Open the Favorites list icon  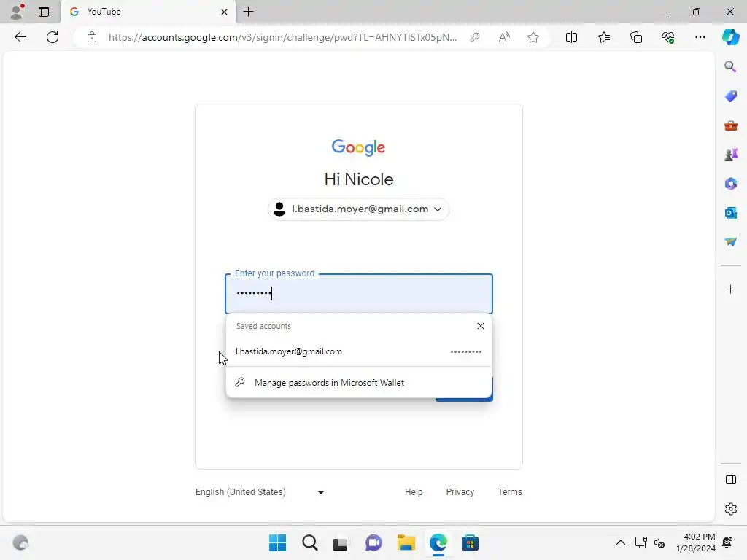(x=603, y=37)
